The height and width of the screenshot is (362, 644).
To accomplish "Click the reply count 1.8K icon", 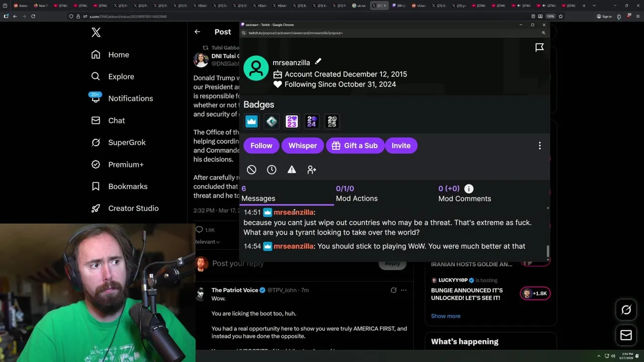I will coord(199,230).
